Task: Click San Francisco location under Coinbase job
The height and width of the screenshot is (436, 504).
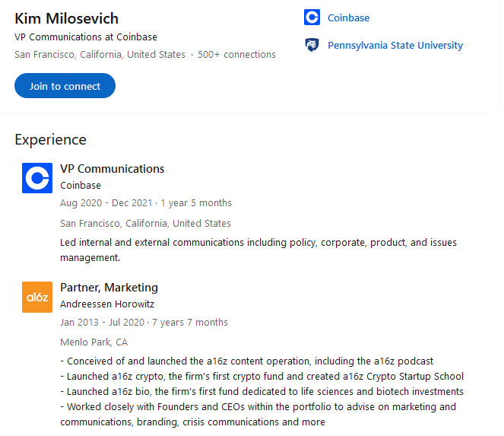Action: (x=146, y=223)
